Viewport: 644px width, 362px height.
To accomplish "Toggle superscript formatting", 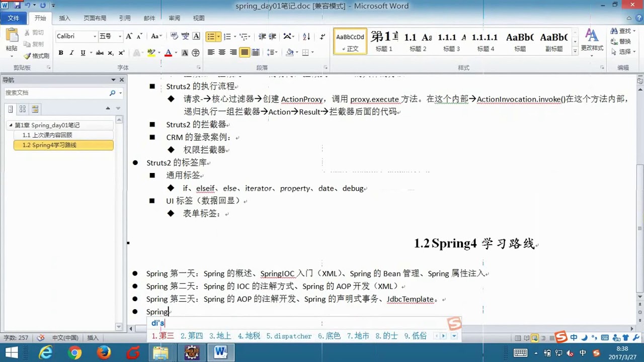I will click(121, 53).
